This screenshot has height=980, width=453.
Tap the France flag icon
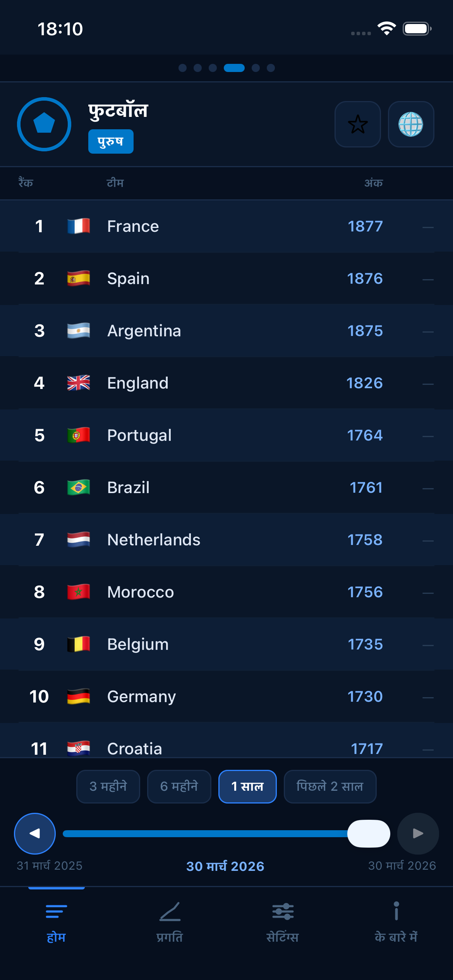click(78, 226)
